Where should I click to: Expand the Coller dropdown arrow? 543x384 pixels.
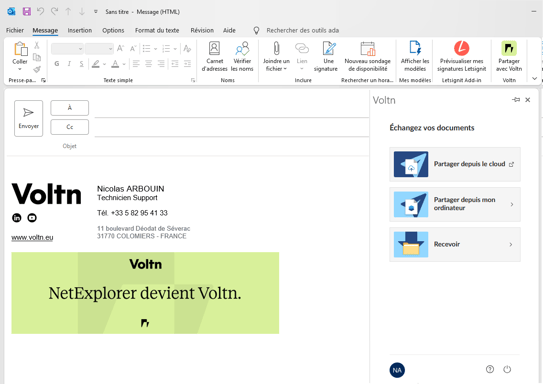pyautogui.click(x=20, y=69)
